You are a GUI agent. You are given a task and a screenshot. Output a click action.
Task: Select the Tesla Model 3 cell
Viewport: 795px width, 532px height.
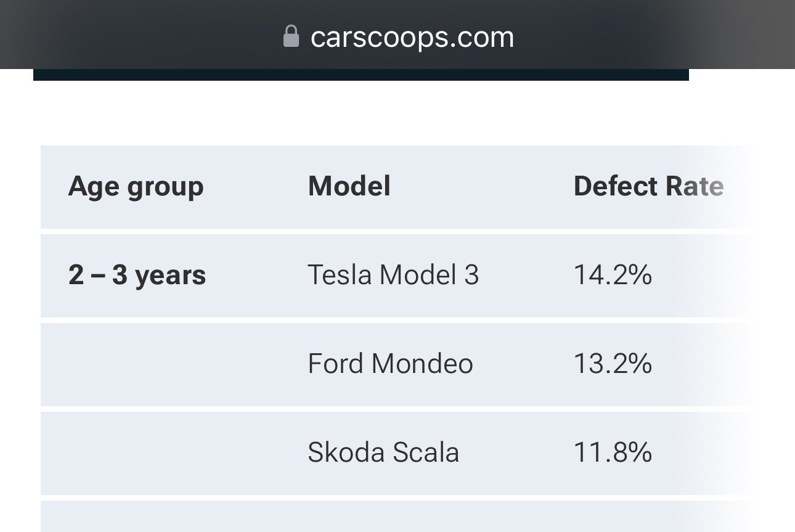click(393, 275)
